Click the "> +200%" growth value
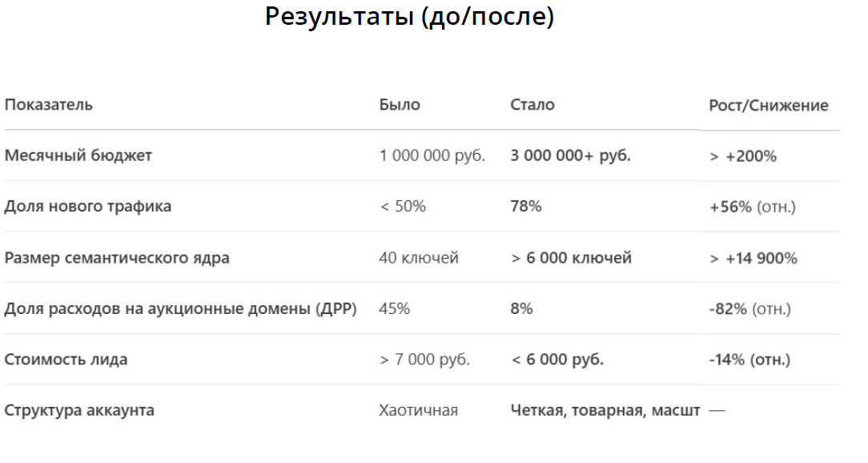868x463 pixels. [x=742, y=156]
